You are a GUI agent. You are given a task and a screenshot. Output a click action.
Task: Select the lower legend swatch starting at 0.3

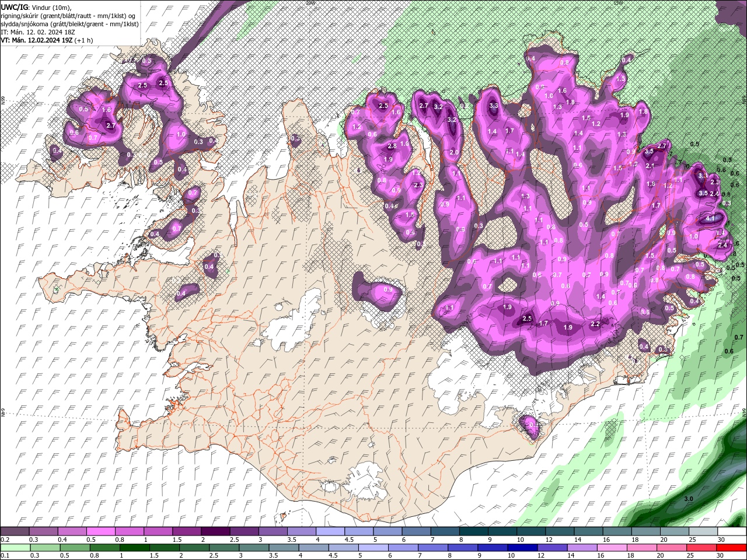(x=45, y=548)
